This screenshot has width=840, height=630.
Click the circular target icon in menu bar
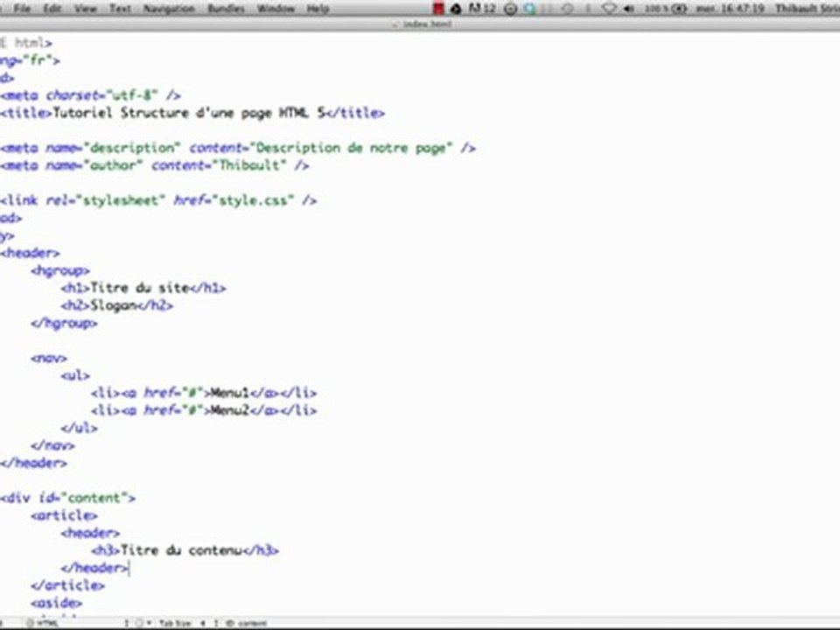(510, 9)
